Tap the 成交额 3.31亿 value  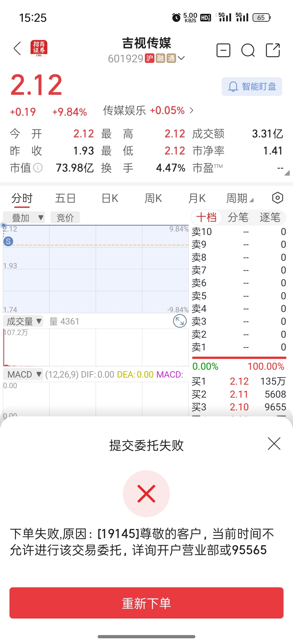tap(267, 134)
